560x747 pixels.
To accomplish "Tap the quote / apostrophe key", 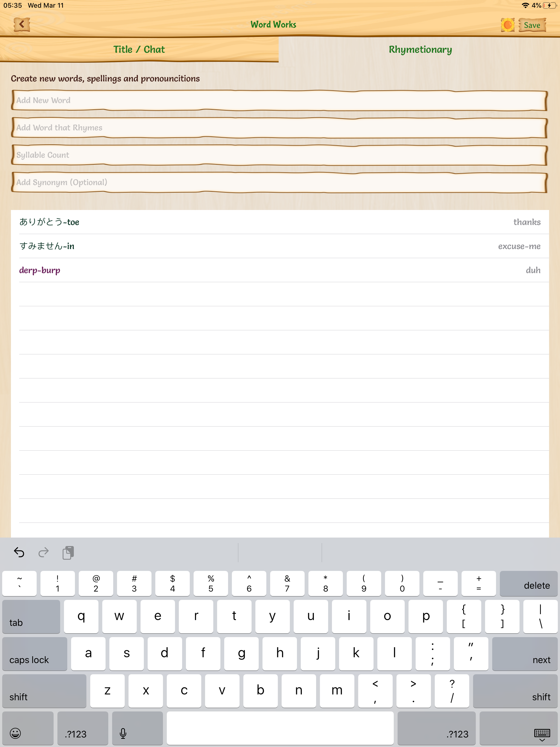I will click(471, 653).
